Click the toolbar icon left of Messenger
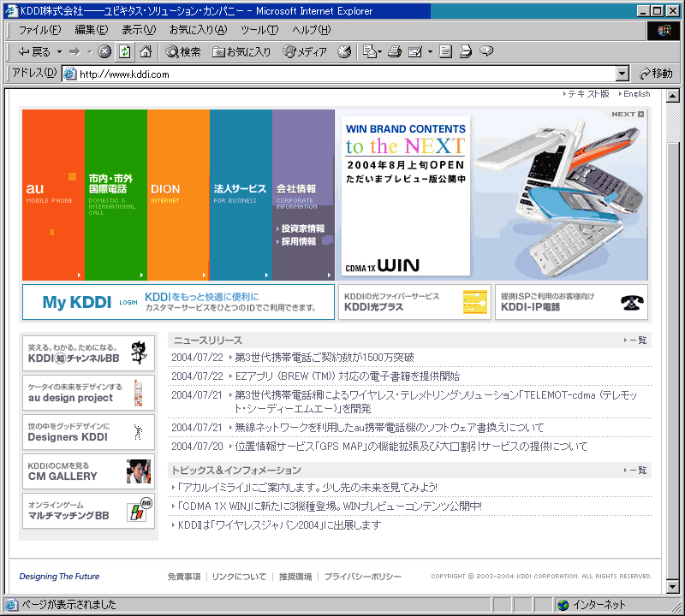 [466, 52]
